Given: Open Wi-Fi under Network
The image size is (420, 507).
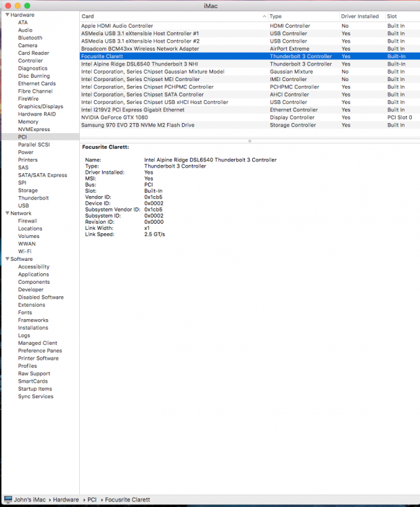Looking at the screenshot, I should 24,251.
